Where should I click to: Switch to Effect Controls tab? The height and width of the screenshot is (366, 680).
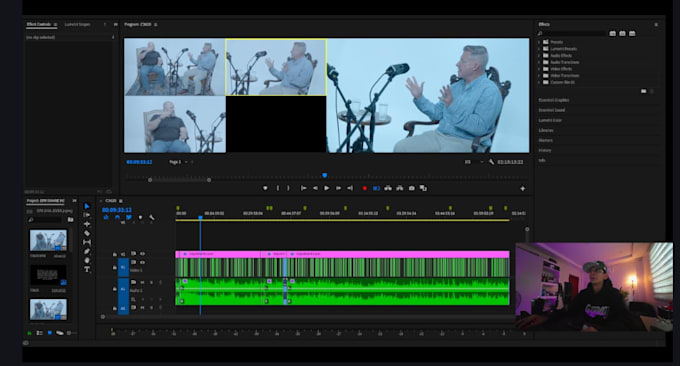click(x=39, y=24)
